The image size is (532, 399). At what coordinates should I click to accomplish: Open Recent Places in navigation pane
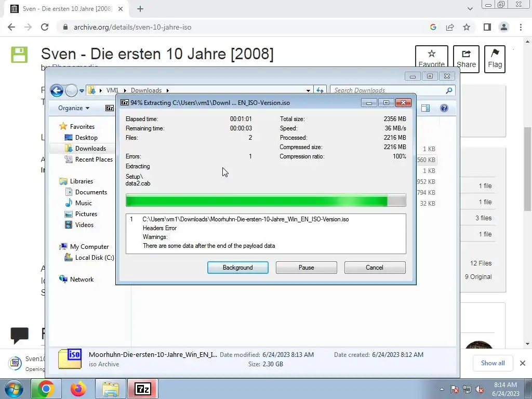point(94,159)
